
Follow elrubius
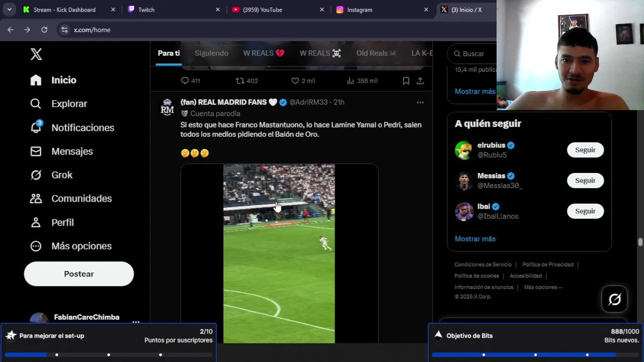[585, 150]
